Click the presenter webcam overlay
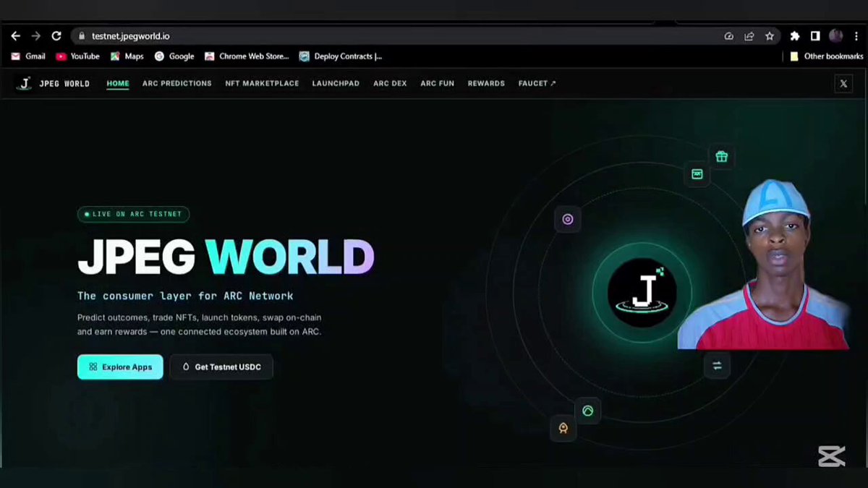This screenshot has width=868, height=488. click(762, 264)
